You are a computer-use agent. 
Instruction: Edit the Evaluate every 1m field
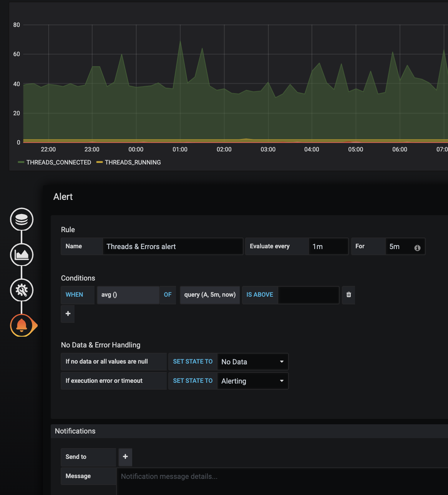coord(329,246)
